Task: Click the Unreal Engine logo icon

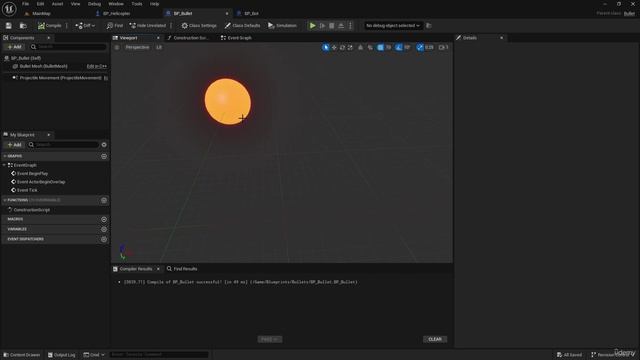Action: tap(9, 9)
